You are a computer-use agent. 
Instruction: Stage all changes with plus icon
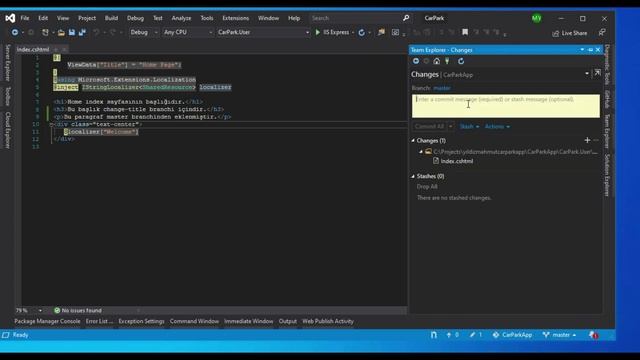(587, 140)
